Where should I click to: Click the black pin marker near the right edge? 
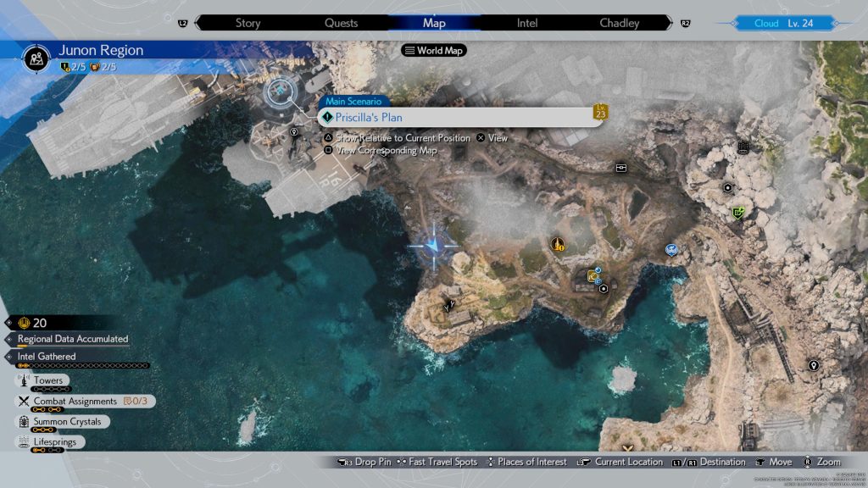[x=814, y=365]
